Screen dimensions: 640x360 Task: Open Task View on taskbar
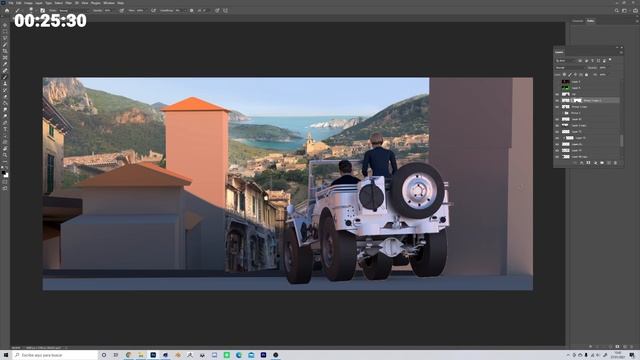[116, 355]
